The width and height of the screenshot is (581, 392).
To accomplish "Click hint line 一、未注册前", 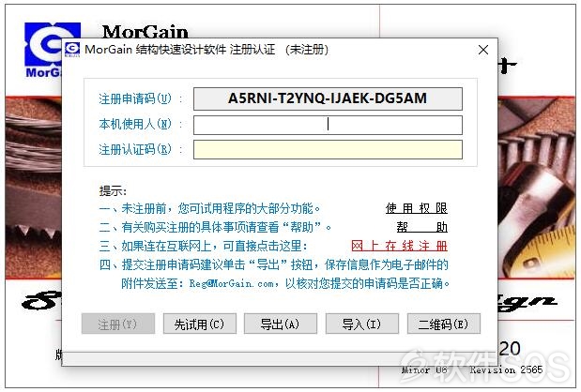I will (x=209, y=208).
